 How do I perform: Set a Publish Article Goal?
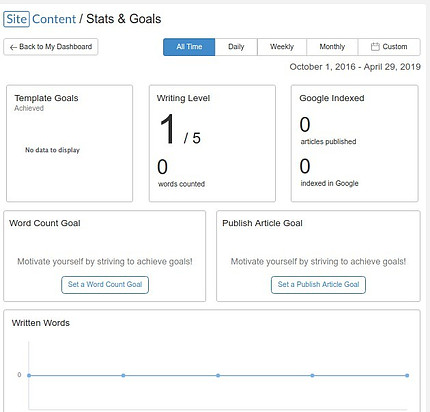(318, 285)
